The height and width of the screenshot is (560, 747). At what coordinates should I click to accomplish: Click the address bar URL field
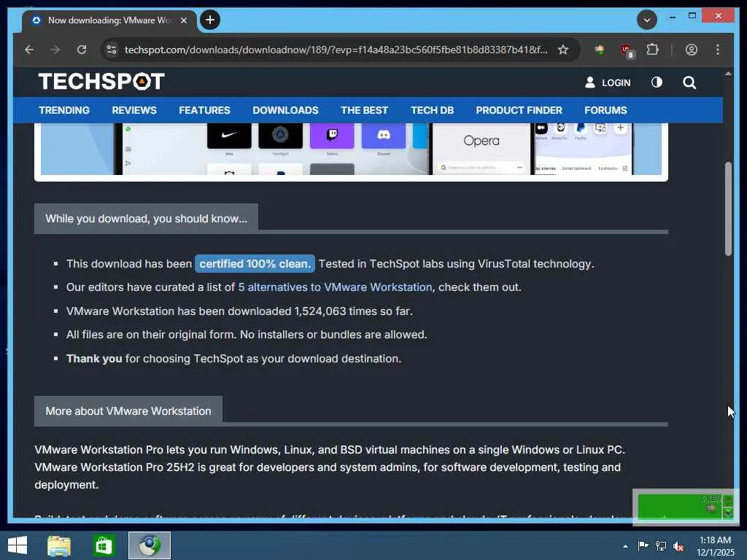[336, 50]
